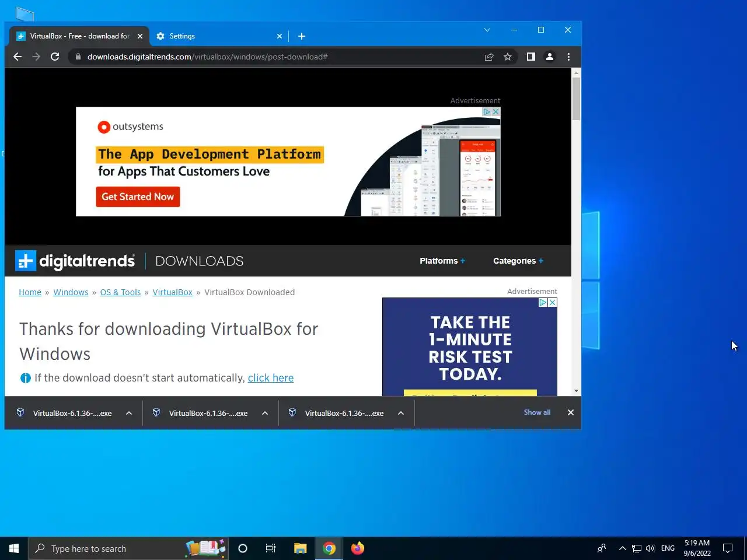Screen dimensions: 747x560
Task: Open the Digital Trends logo home
Action: [75, 261]
